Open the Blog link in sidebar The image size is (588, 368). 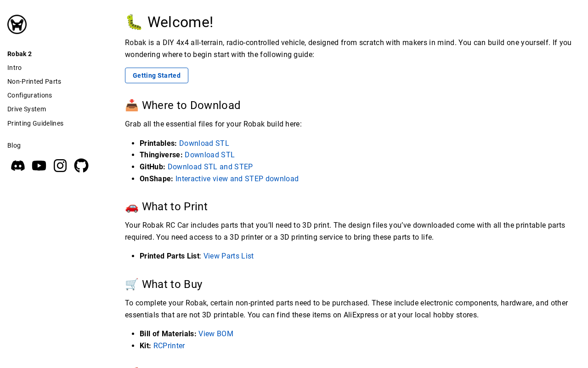14,145
